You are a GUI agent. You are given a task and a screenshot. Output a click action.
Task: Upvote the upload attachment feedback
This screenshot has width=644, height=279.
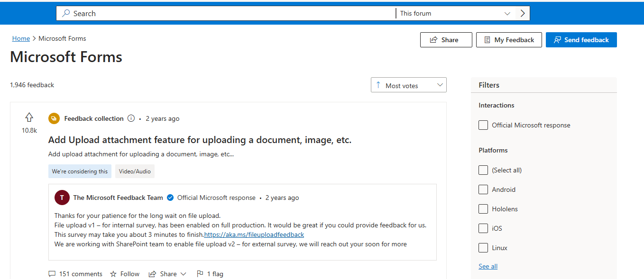tap(29, 117)
